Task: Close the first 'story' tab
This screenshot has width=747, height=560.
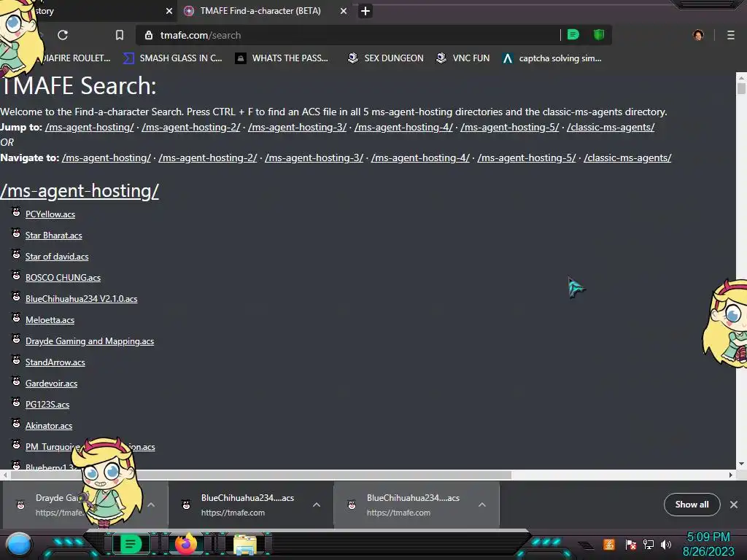Action: coord(169,11)
